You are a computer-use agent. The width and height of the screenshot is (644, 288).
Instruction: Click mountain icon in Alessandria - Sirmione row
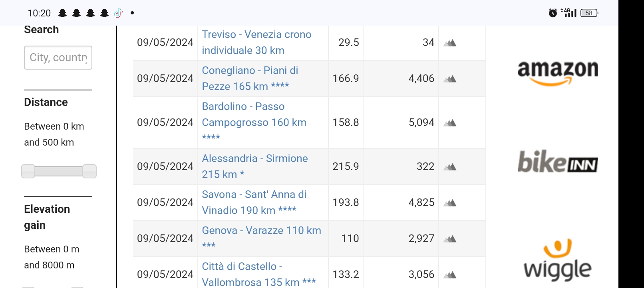(x=450, y=167)
